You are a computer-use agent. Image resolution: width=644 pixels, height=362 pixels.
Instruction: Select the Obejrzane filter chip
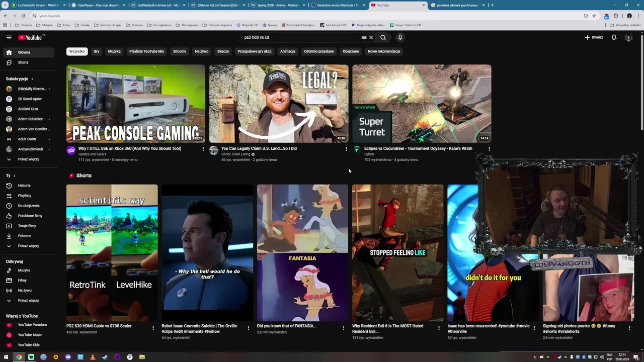coord(351,51)
